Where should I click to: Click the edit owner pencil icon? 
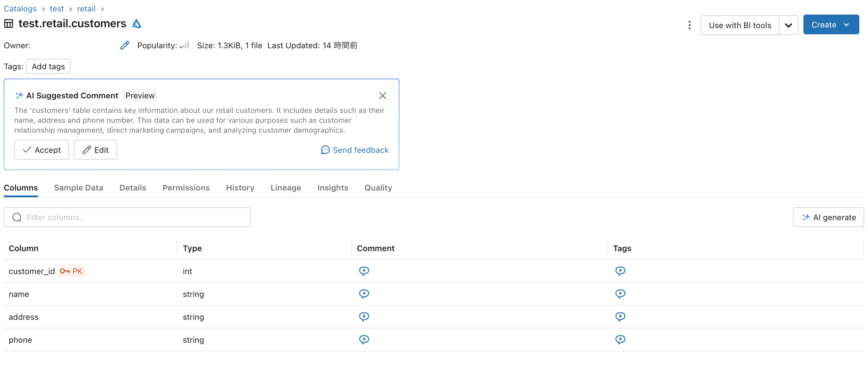click(x=125, y=45)
